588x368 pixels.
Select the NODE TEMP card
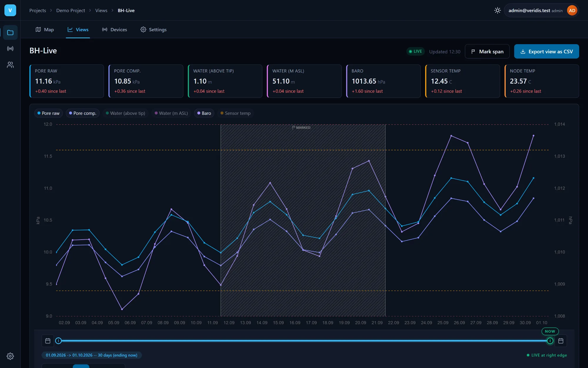542,81
